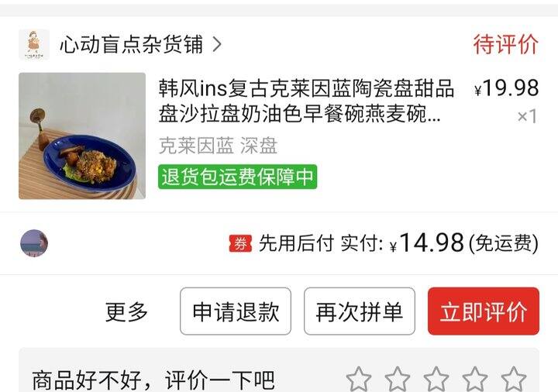Tap the round user avatar icon
This screenshot has width=558, height=392.
pos(34,243)
